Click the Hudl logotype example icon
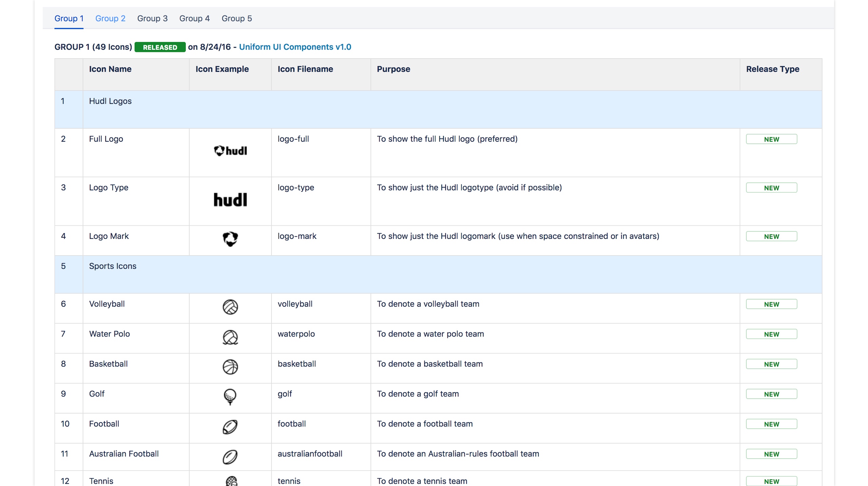Screen dimensions: 868x486 (x=230, y=200)
